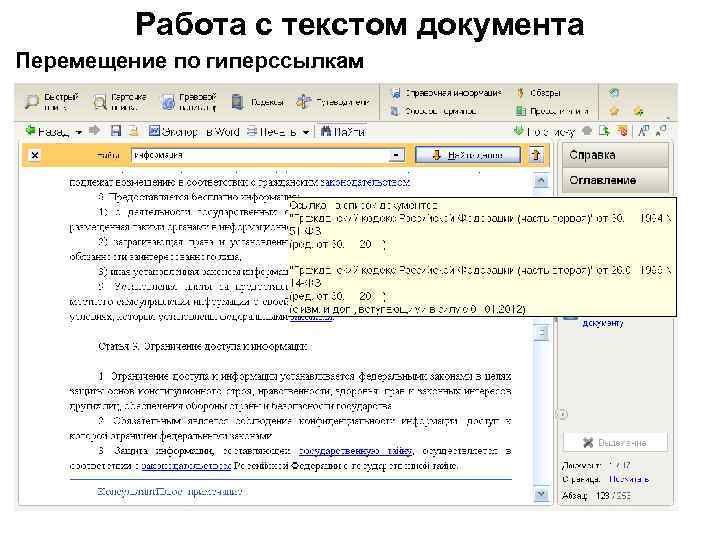Open Пресса и книги section
Screen dimensions: 720x540
click(x=552, y=111)
